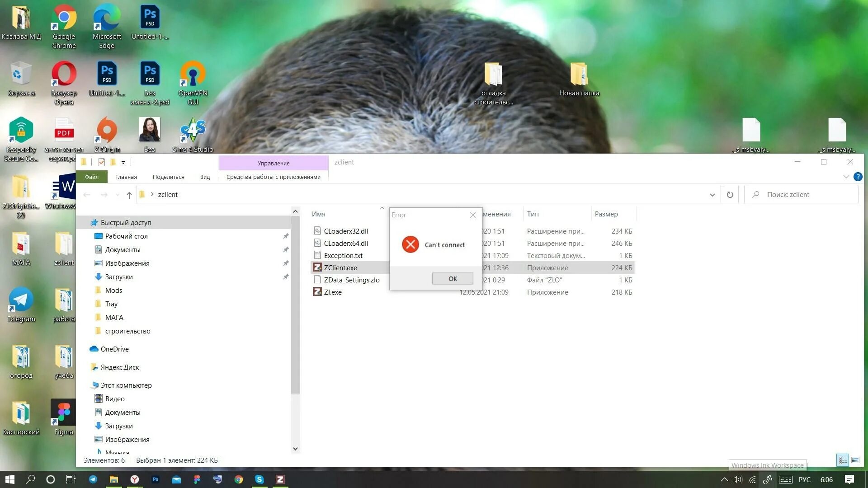
Task: Select OneDrive in the navigation pane
Action: (114, 349)
